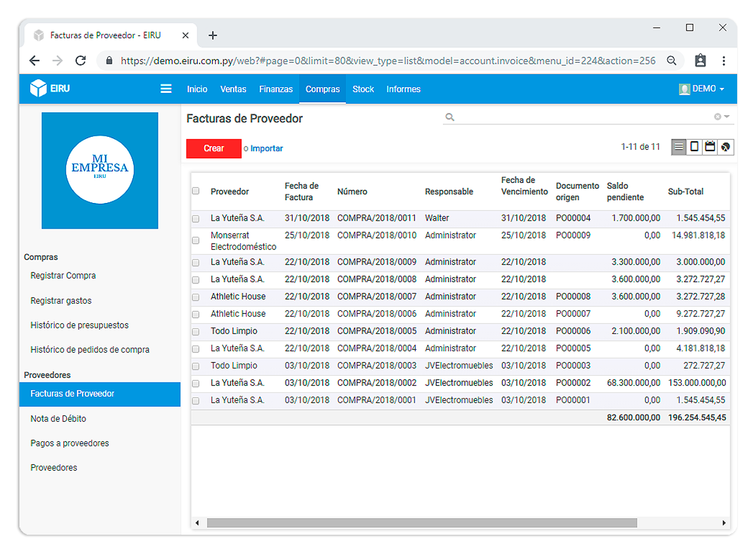
Task: Go back in browser history
Action: [x=35, y=60]
